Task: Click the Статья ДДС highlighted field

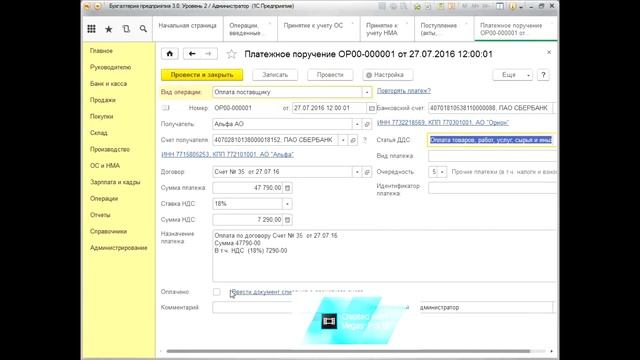Action: (492, 140)
